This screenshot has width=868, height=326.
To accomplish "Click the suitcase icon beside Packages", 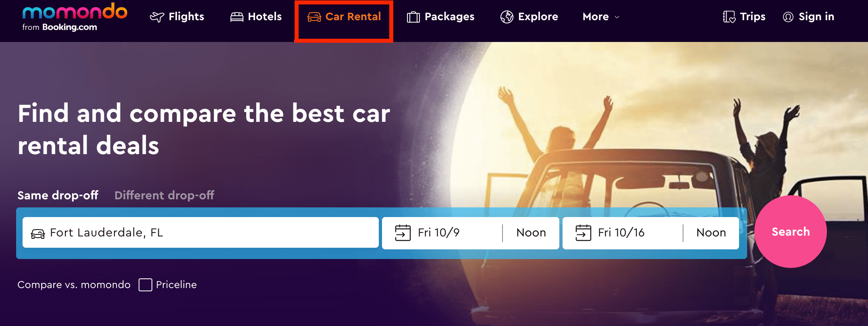I will [x=413, y=17].
